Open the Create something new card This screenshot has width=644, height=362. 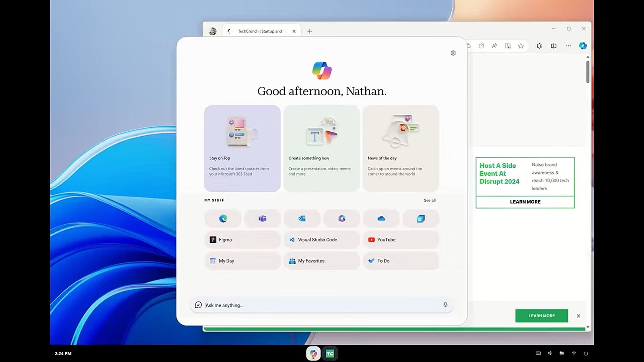(x=321, y=148)
